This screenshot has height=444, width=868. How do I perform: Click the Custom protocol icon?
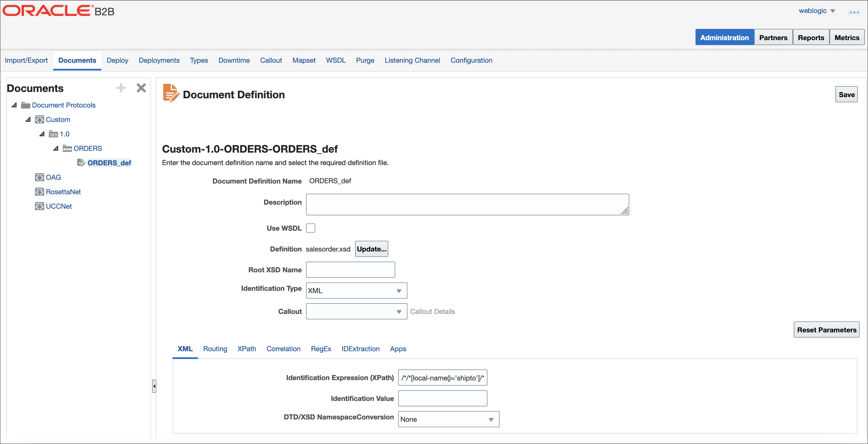39,120
